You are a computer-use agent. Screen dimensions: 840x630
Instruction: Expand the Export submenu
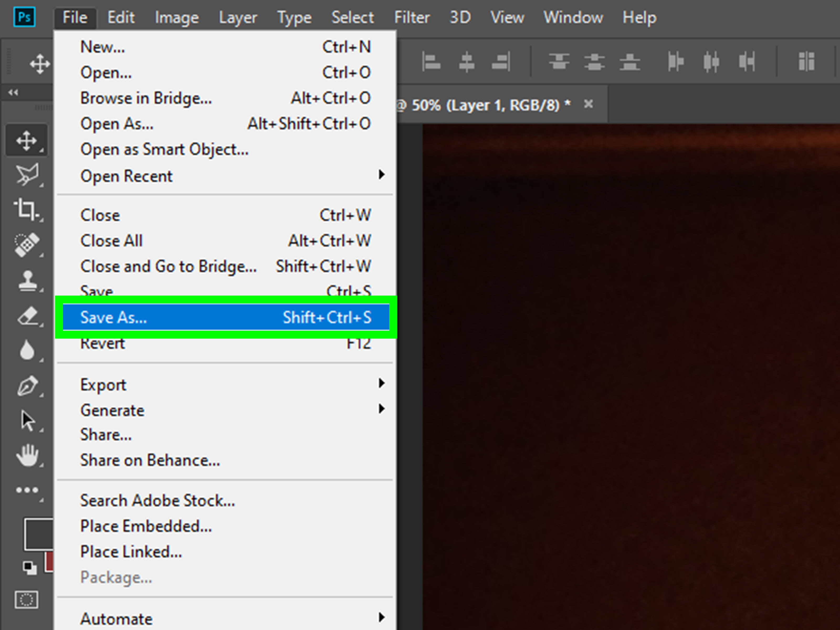(x=226, y=384)
